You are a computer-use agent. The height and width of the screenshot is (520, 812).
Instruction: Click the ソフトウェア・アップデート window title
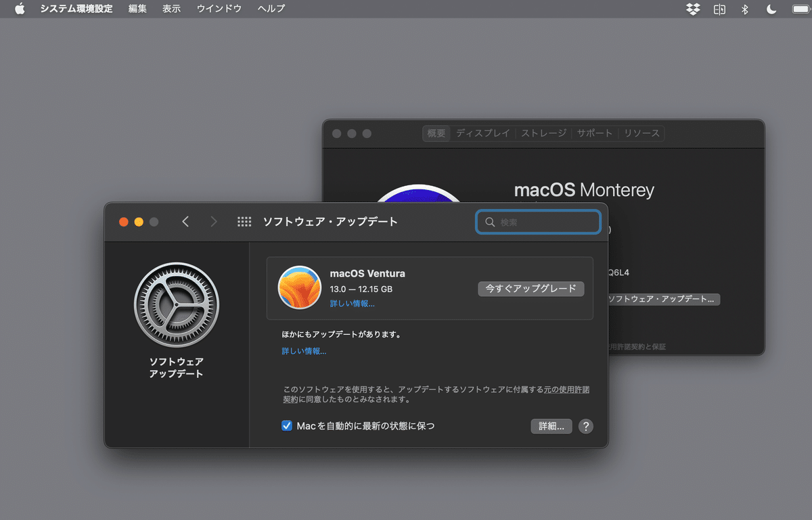(x=330, y=222)
